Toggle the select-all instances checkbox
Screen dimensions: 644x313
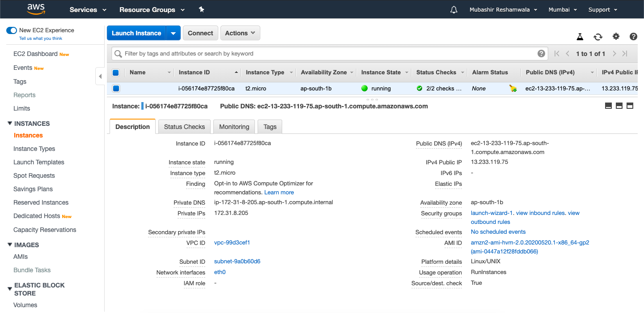click(x=116, y=73)
